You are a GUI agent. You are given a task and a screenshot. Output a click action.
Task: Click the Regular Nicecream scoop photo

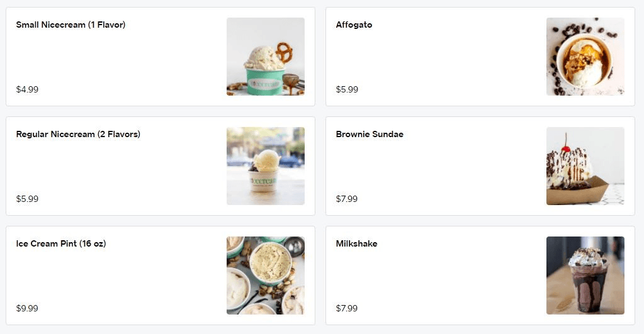[265, 166]
